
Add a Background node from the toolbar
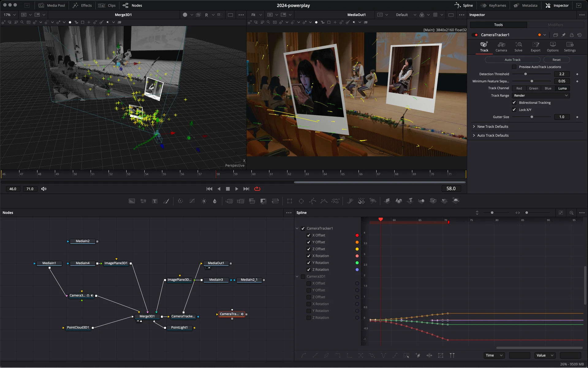(x=132, y=201)
